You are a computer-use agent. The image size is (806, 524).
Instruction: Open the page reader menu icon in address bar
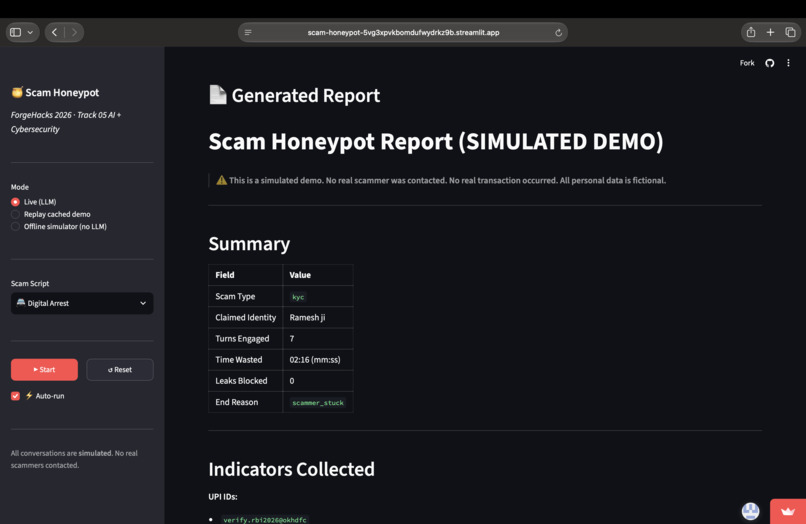(x=248, y=32)
